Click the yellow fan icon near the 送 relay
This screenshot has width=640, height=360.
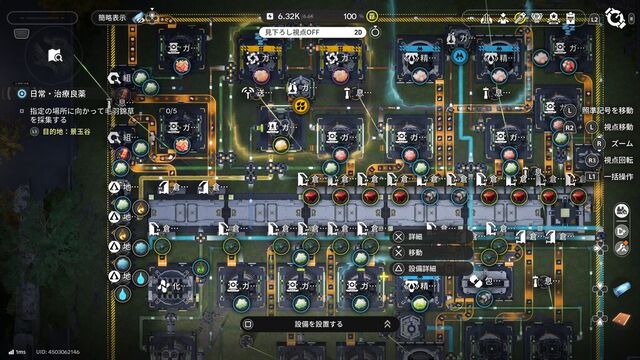coord(301,106)
